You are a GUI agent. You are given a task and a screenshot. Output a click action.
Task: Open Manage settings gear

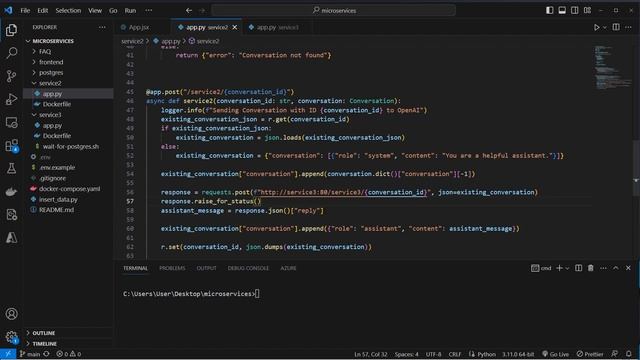point(11,337)
